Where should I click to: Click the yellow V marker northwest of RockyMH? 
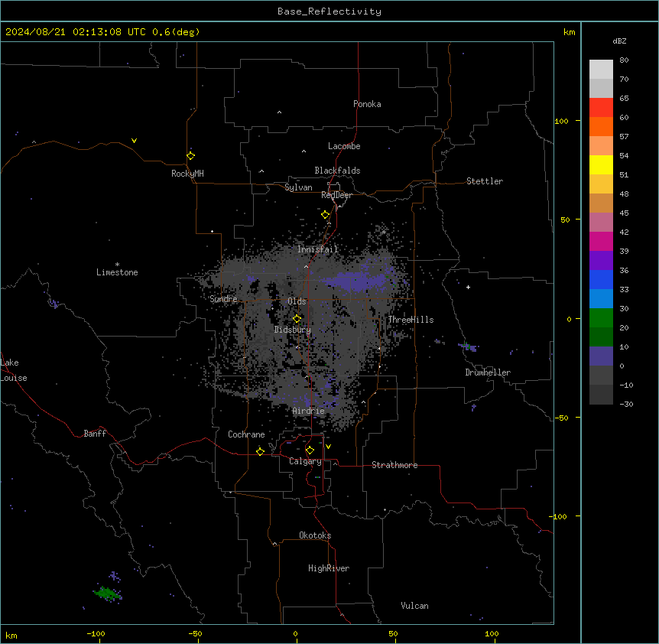click(134, 141)
